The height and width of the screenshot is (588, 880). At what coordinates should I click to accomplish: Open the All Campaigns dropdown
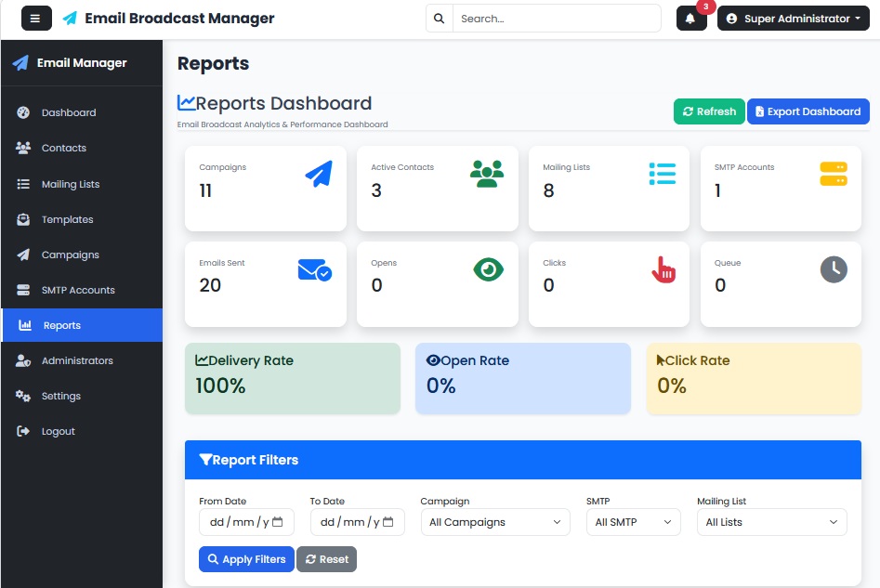495,522
